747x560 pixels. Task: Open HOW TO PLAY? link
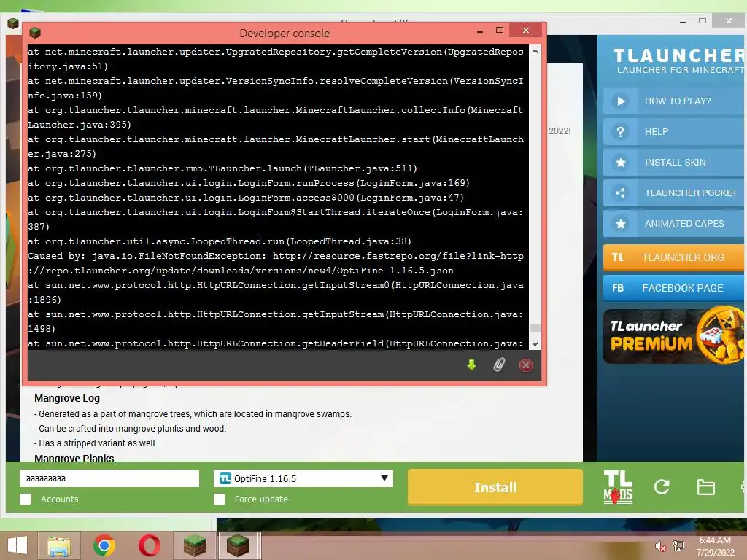click(x=678, y=101)
